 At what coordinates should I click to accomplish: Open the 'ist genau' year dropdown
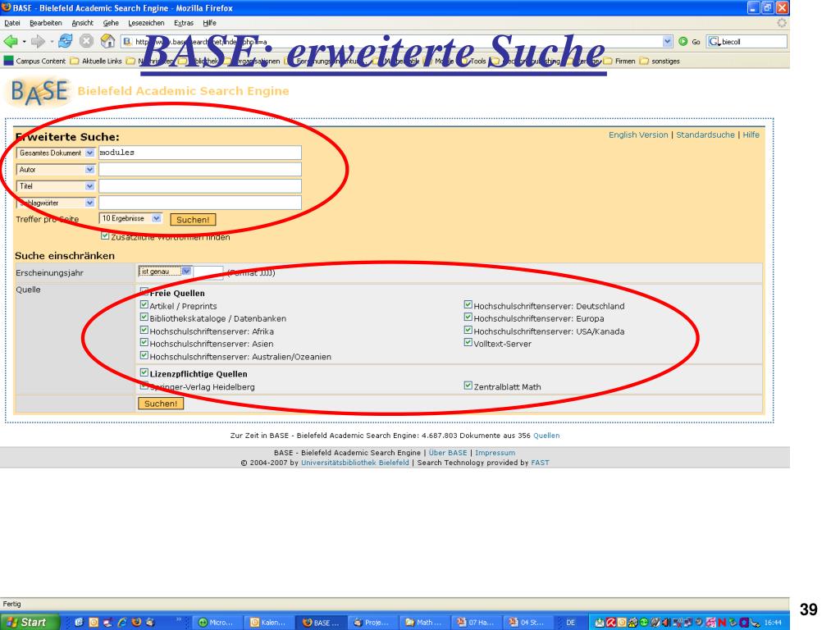(x=164, y=272)
